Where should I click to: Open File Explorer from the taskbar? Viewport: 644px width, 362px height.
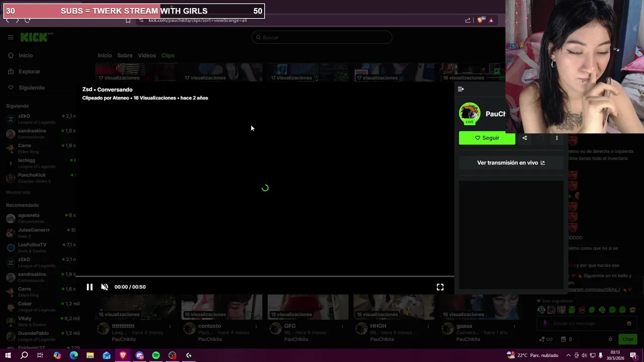pyautogui.click(x=90, y=355)
